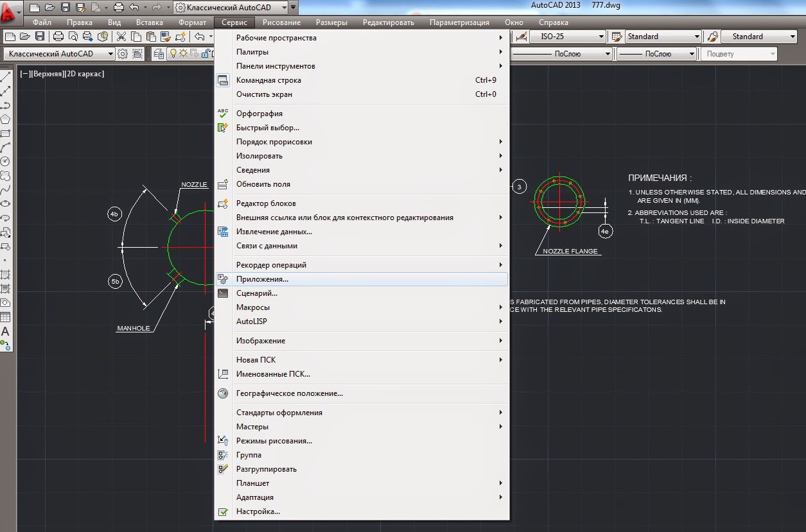Click the [-][Верхняя][2D каркас] viewport label
Image resolution: width=806 pixels, height=532 pixels.
coord(62,74)
